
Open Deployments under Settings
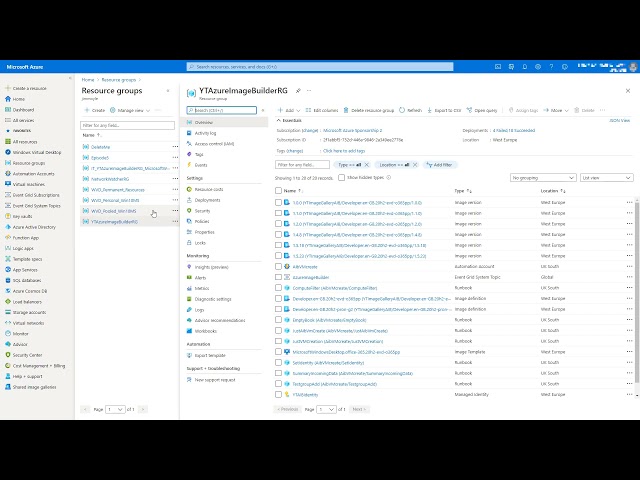click(207, 200)
